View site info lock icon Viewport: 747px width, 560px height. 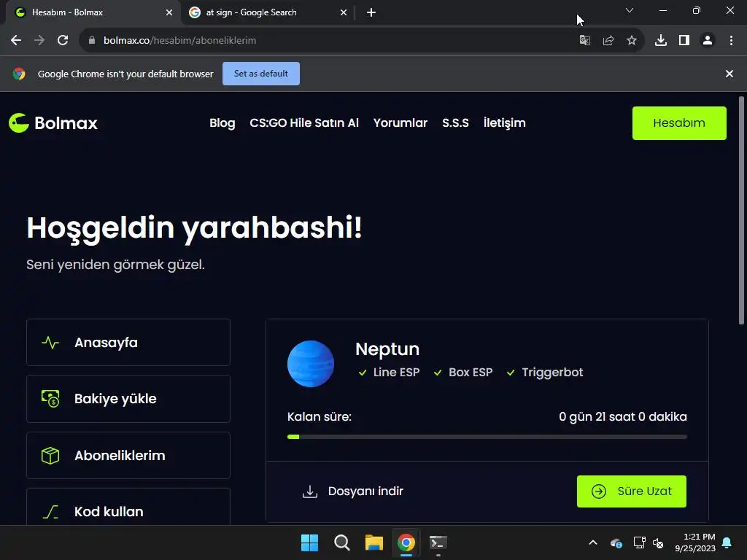[x=92, y=41]
